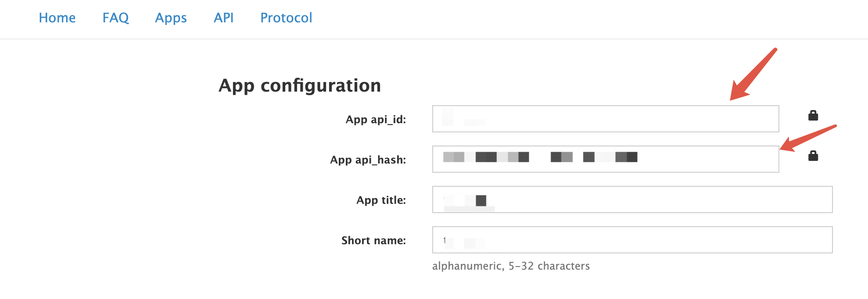Open the API navigation link

tap(223, 18)
